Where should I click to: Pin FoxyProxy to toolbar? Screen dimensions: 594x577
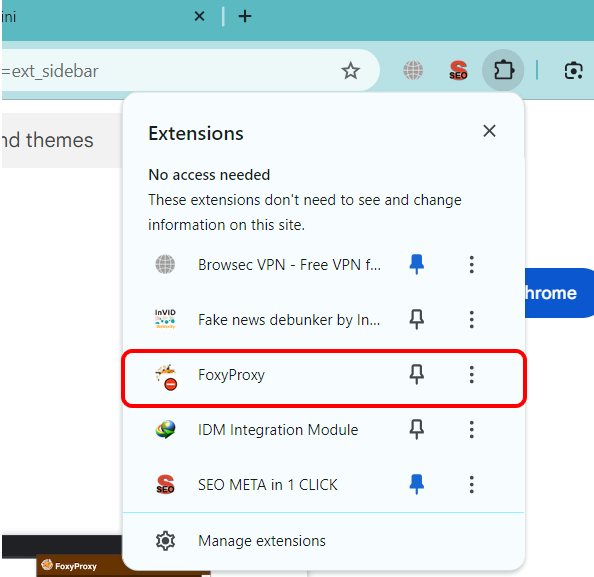[x=416, y=374]
